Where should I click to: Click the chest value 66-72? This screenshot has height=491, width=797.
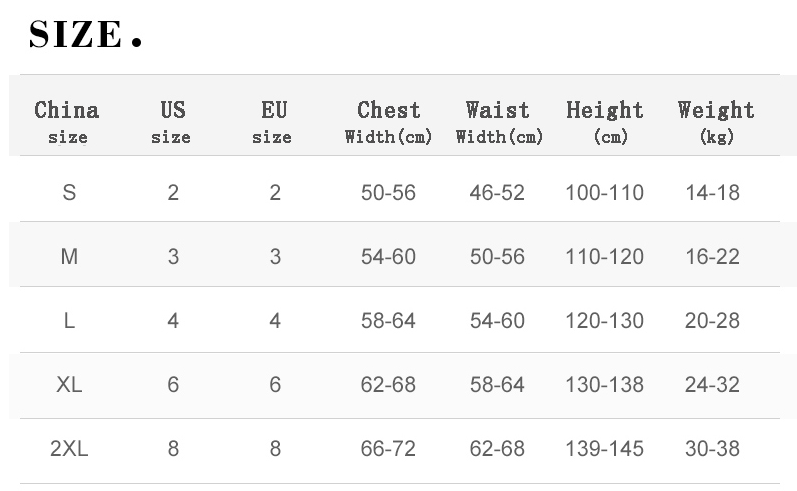click(388, 449)
